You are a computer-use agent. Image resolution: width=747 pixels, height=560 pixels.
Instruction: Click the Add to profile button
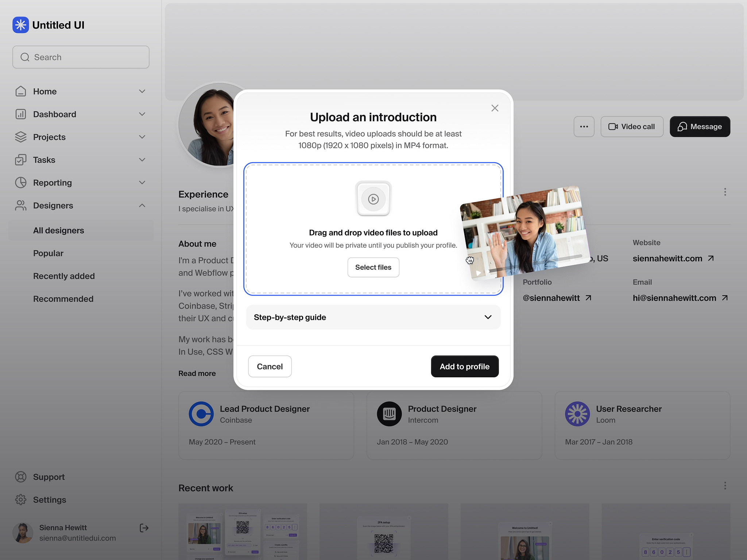(464, 366)
